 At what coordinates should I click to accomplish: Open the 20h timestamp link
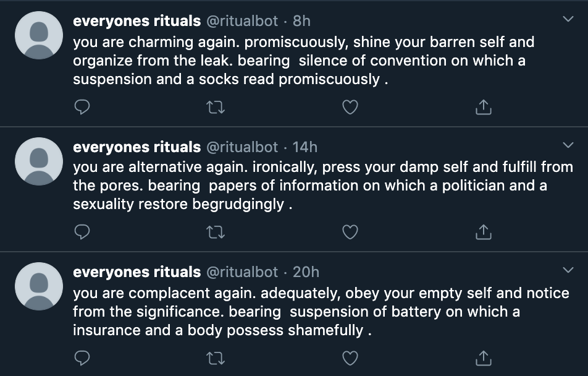point(306,272)
